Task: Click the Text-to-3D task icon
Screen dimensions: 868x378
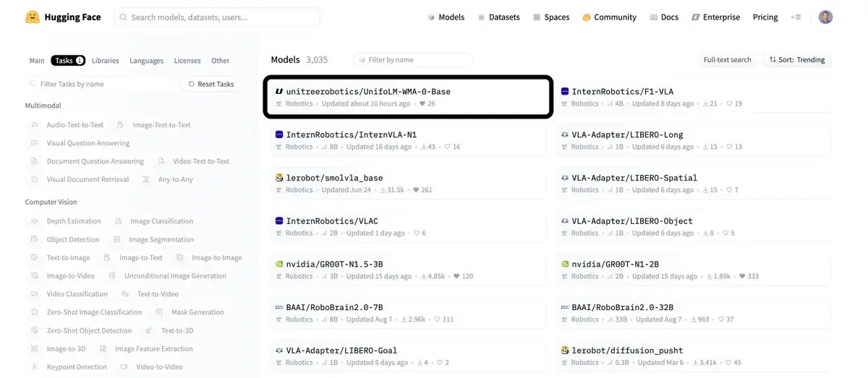Action: click(x=149, y=330)
